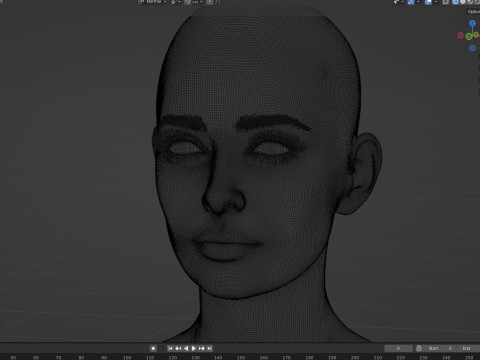Click the green Y axis circle on the gizmo
The height and width of the screenshot is (360, 480).
tap(469, 36)
